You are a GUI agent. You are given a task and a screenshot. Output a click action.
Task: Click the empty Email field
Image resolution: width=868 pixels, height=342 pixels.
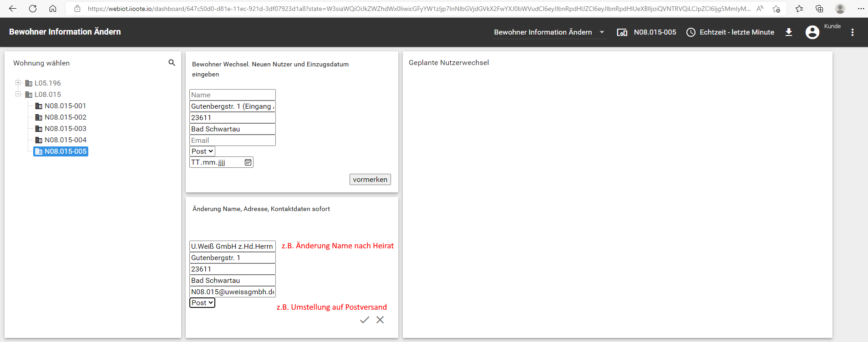(x=233, y=141)
